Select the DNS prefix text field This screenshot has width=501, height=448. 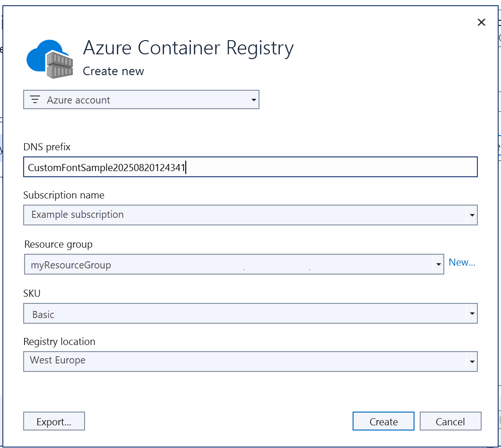pyautogui.click(x=189, y=167)
